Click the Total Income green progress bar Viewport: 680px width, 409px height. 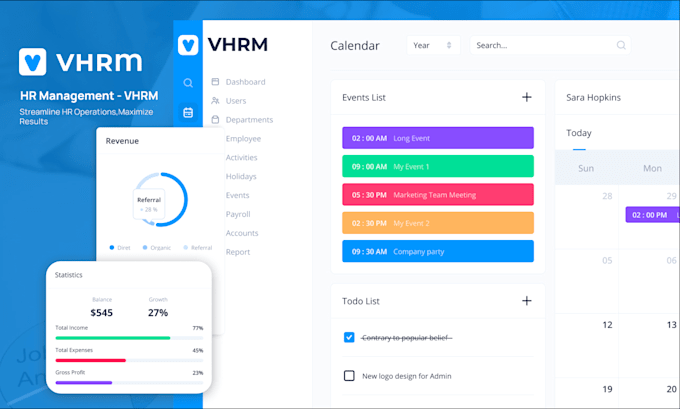(x=129, y=338)
